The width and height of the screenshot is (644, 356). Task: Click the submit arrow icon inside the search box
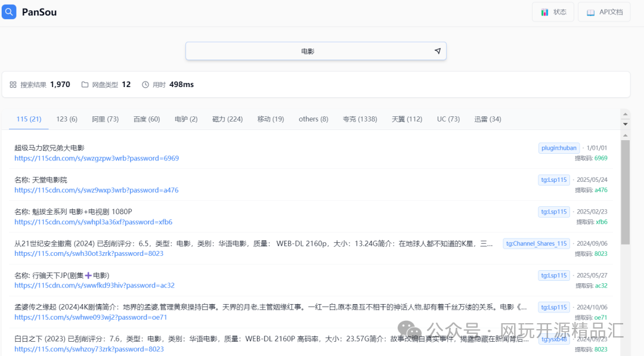[437, 51]
